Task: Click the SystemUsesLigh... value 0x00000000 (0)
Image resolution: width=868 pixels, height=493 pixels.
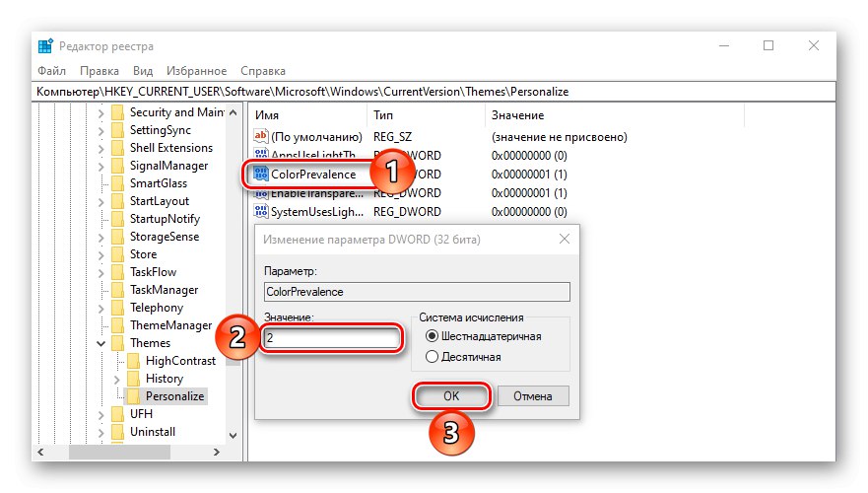Action: click(x=529, y=212)
